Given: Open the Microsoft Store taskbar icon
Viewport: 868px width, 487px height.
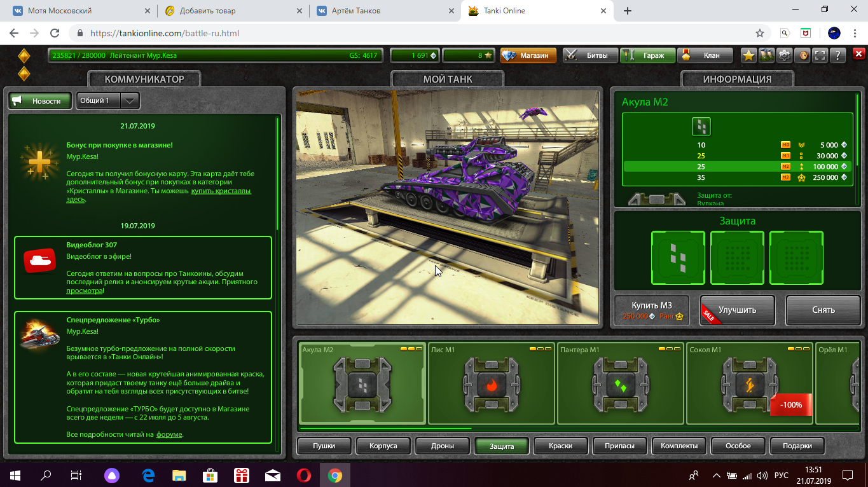Looking at the screenshot, I should click(210, 475).
